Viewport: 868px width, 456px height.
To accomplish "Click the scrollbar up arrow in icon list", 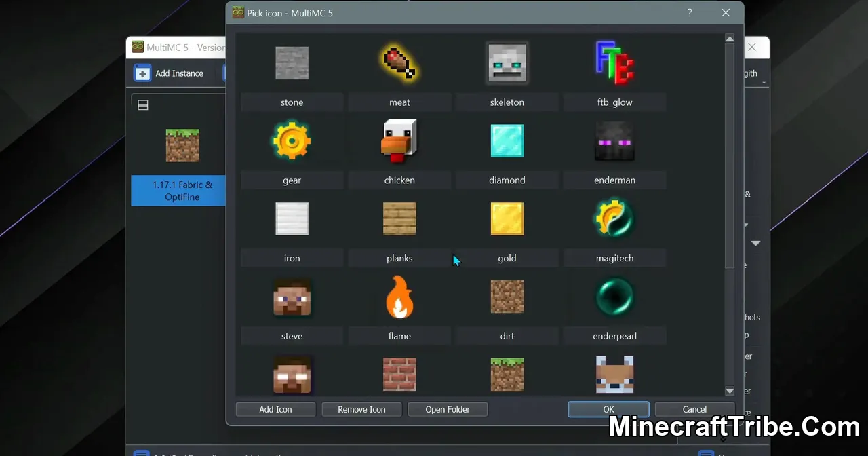I will click(730, 38).
